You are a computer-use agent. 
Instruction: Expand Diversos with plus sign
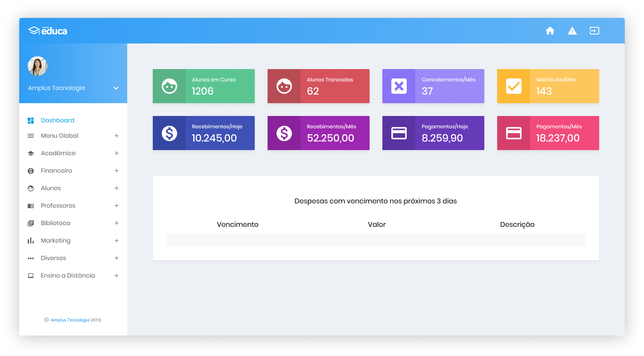(x=117, y=258)
